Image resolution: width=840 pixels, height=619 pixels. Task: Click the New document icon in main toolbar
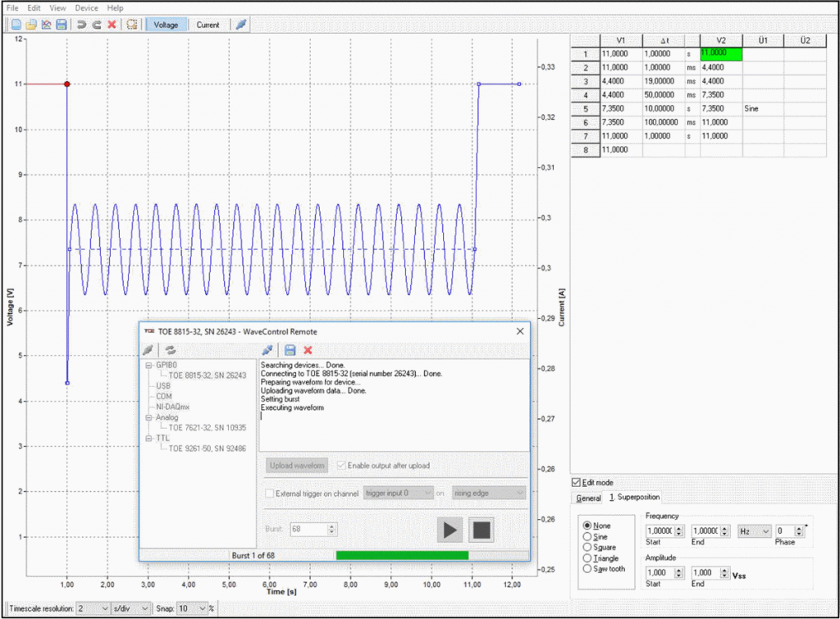point(16,25)
